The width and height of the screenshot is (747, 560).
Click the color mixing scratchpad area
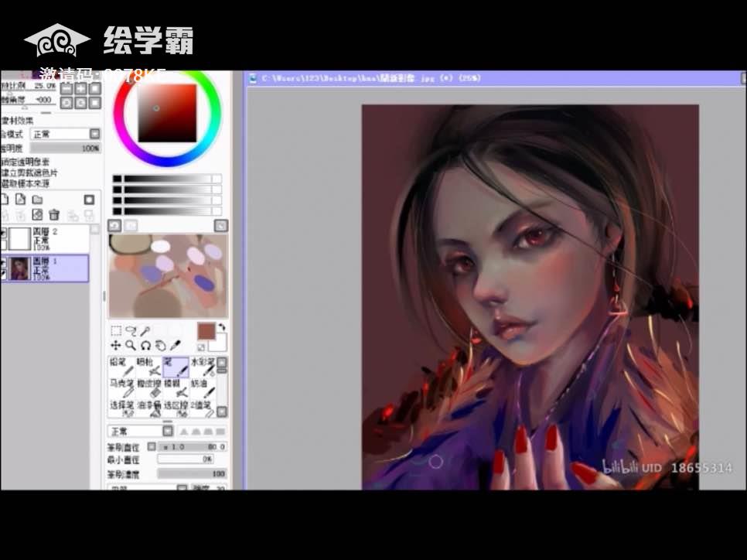pos(168,275)
